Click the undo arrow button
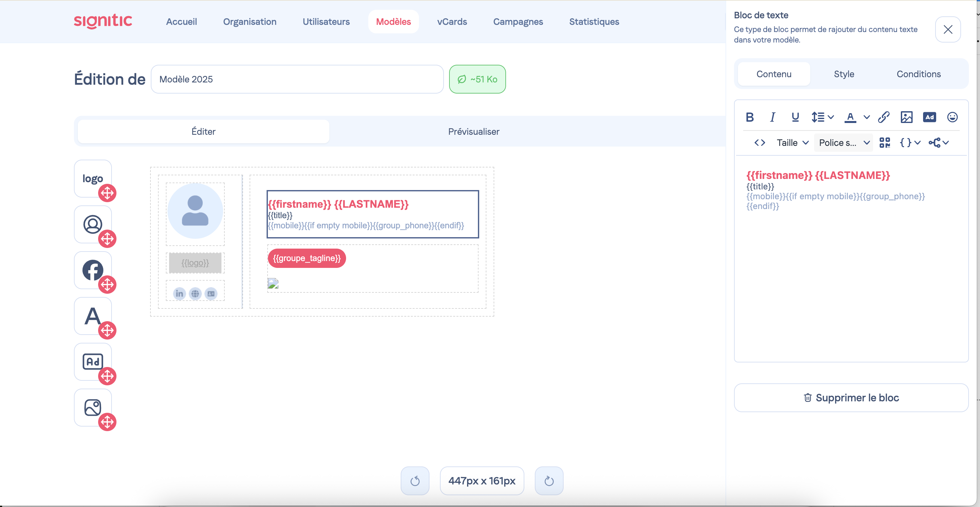The image size is (980, 507). (x=415, y=481)
